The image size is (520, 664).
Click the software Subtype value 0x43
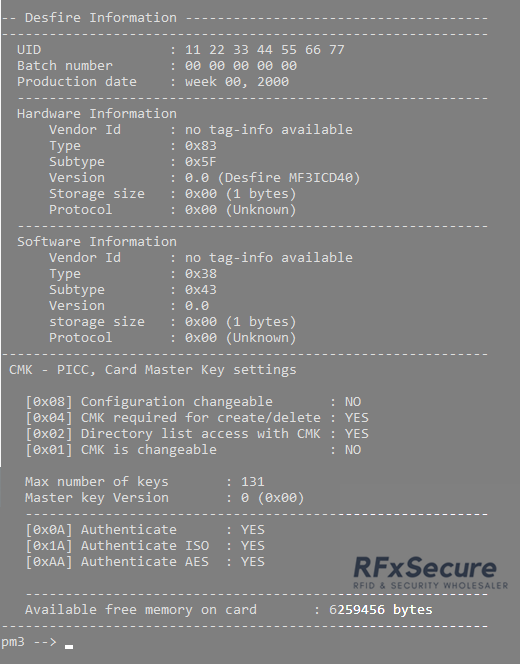[x=201, y=290]
